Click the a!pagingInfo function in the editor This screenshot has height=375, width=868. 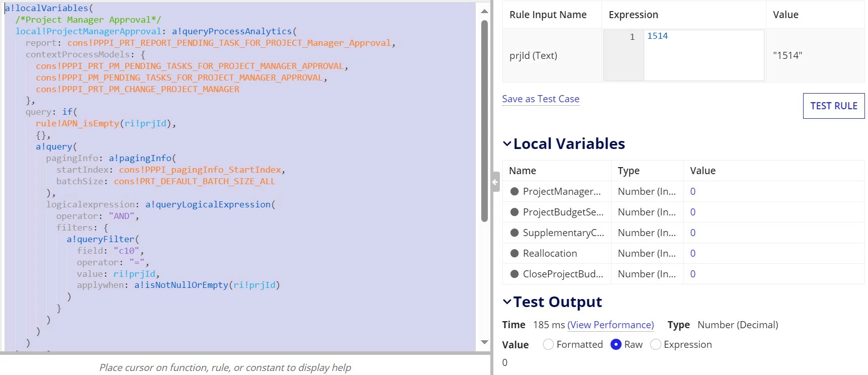(140, 158)
